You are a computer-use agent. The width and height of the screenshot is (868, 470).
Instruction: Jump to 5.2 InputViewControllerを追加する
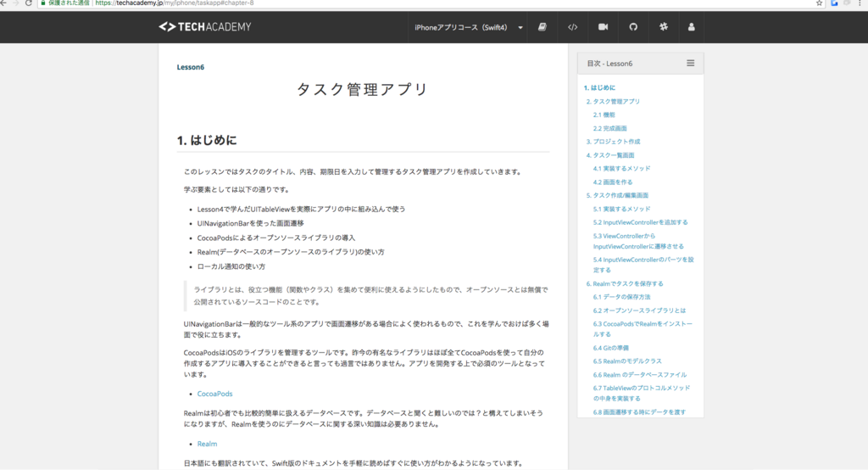641,222
